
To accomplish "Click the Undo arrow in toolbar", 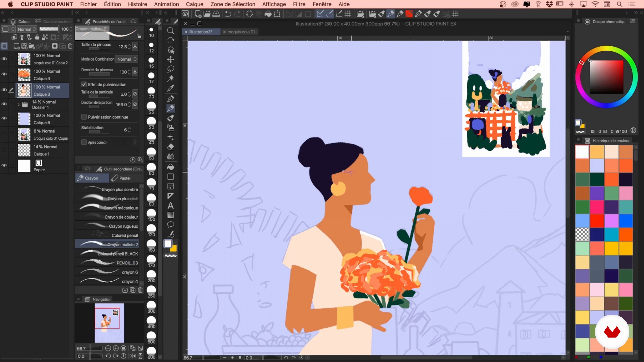I will (228, 14).
